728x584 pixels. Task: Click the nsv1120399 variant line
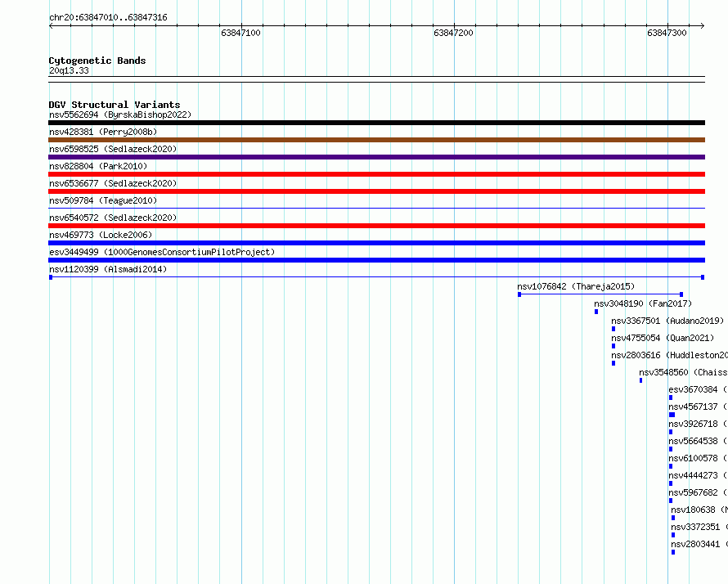(376, 277)
